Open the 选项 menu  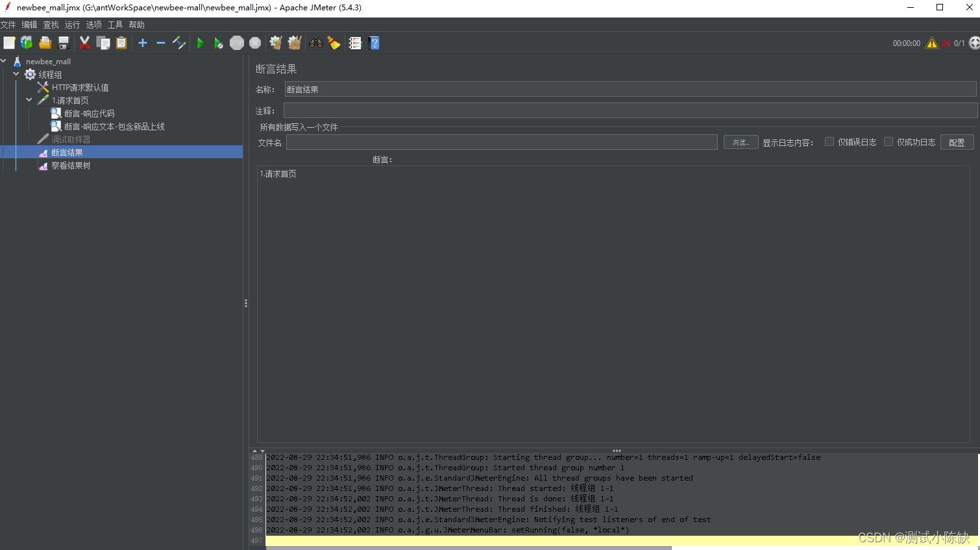pos(93,25)
